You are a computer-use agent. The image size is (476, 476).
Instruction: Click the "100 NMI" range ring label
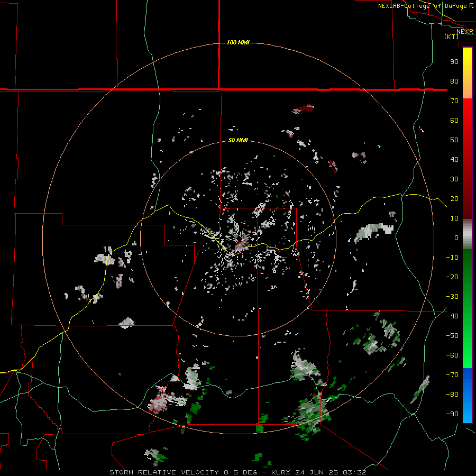[238, 42]
